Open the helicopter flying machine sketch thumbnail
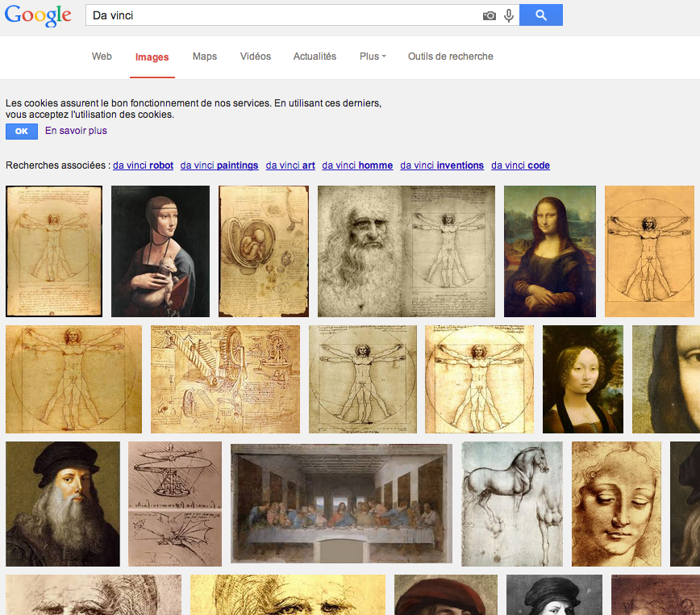 tap(175, 504)
